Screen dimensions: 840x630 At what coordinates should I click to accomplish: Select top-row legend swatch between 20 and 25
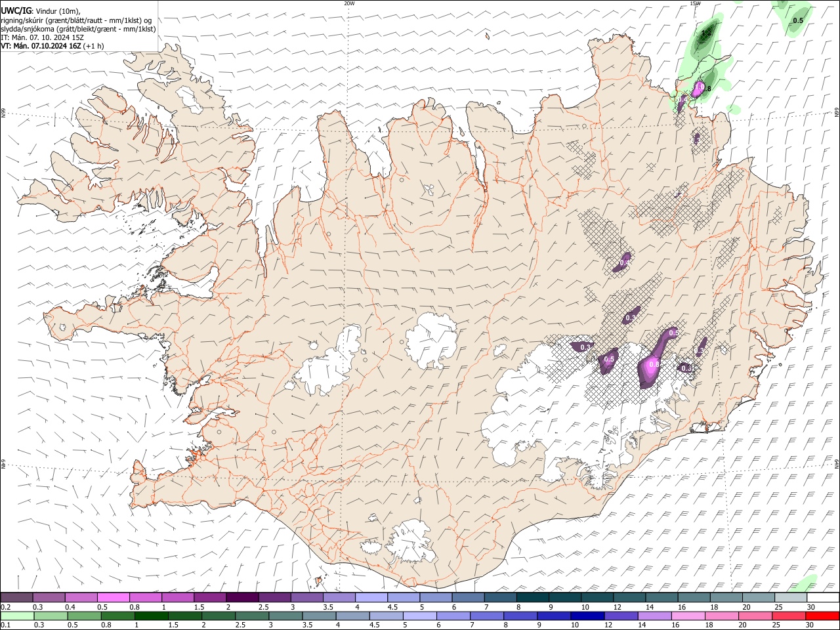pyautogui.click(x=759, y=597)
